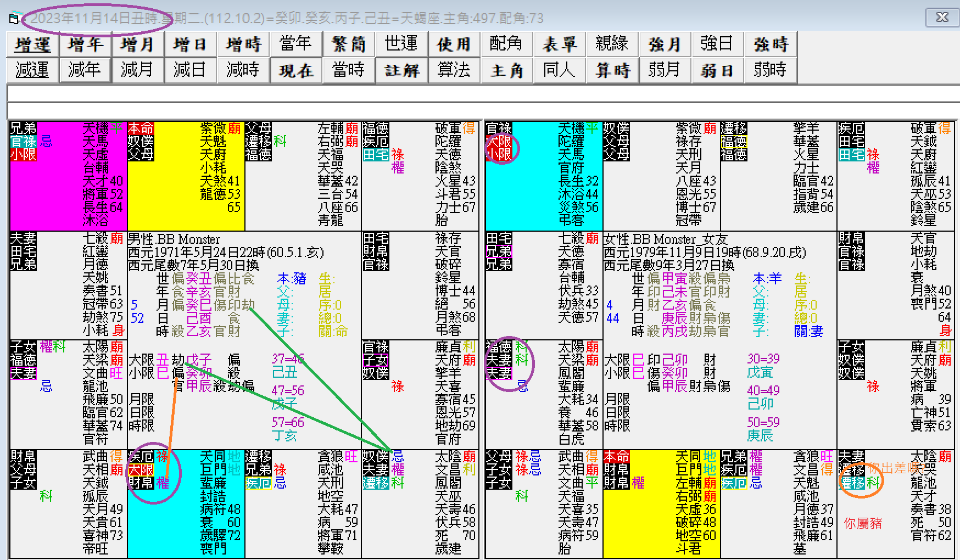Click the 強時 button
This screenshot has width=960, height=560.
(x=771, y=44)
